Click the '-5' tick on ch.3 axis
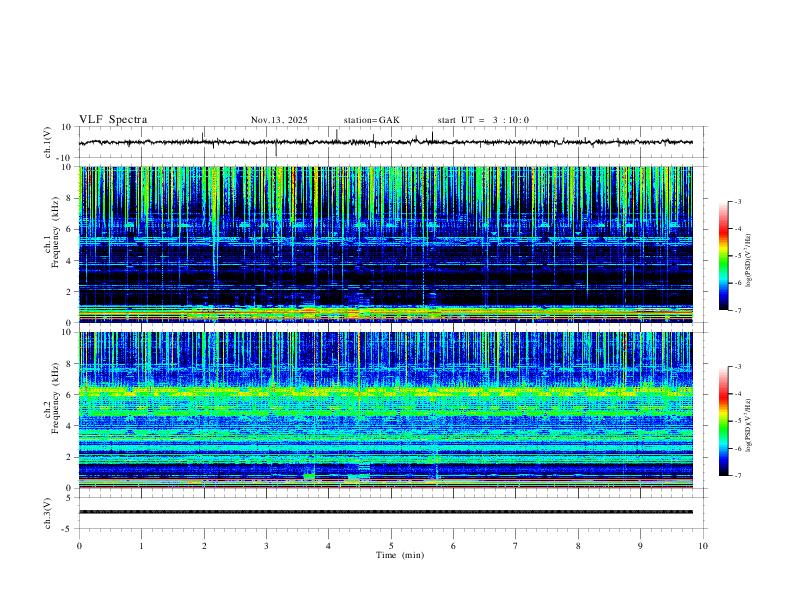Screen dimensions: 792x612 [x=68, y=529]
